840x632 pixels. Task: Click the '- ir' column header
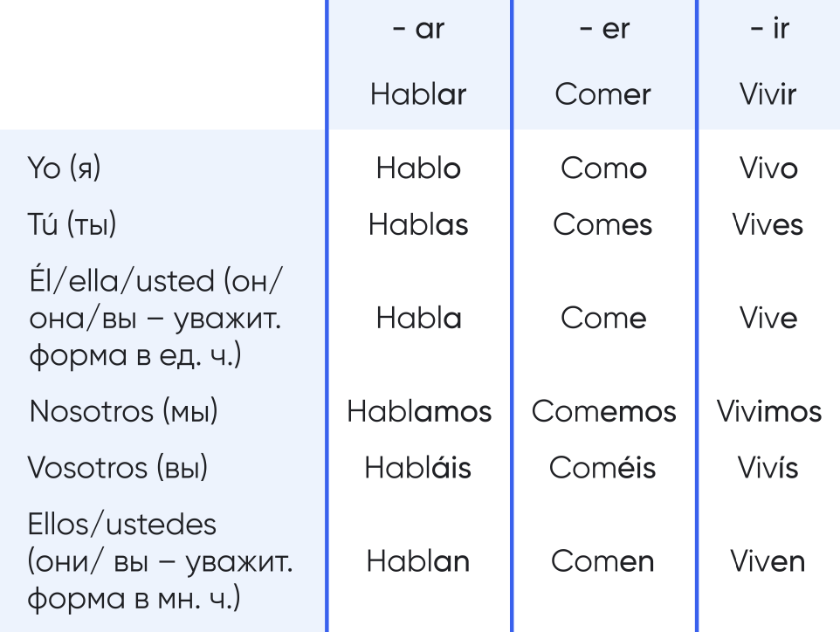(768, 31)
